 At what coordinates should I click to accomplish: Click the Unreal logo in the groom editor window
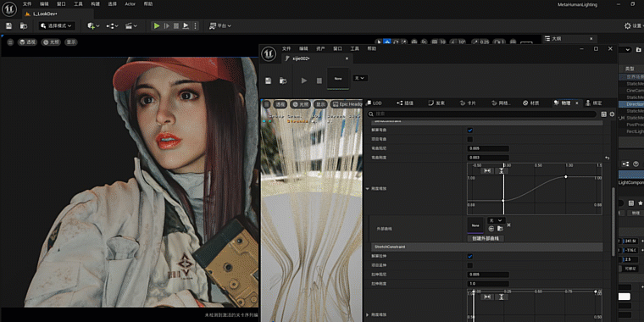click(269, 53)
